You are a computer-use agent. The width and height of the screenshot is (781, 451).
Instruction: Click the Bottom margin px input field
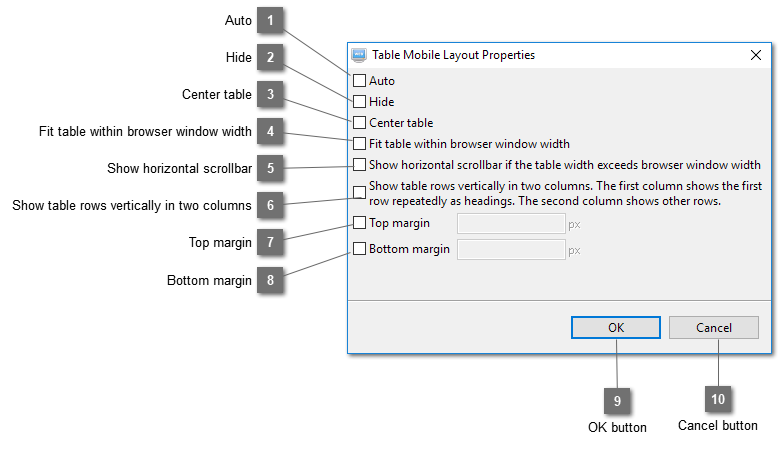tap(511, 250)
